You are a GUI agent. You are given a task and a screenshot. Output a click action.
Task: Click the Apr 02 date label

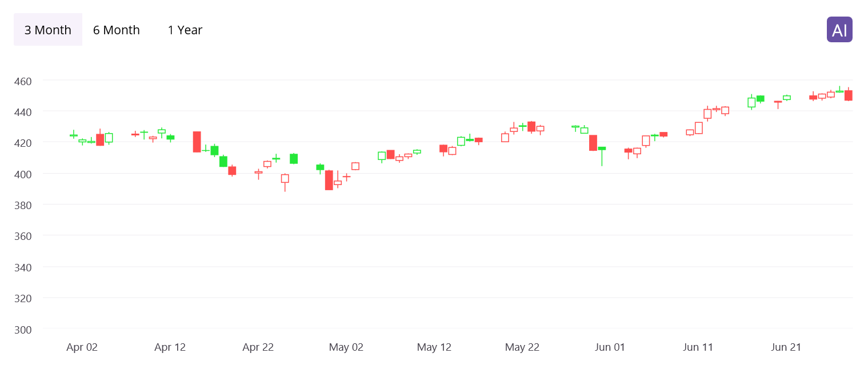pyautogui.click(x=82, y=347)
